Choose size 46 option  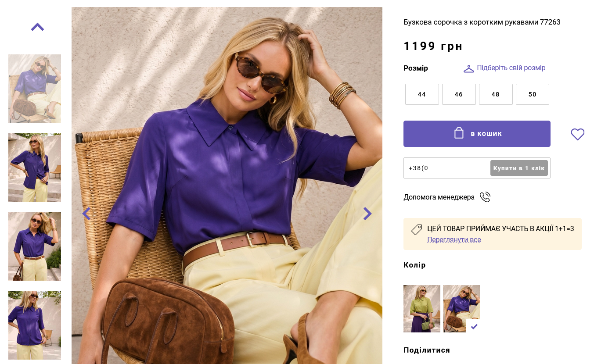pos(459,94)
